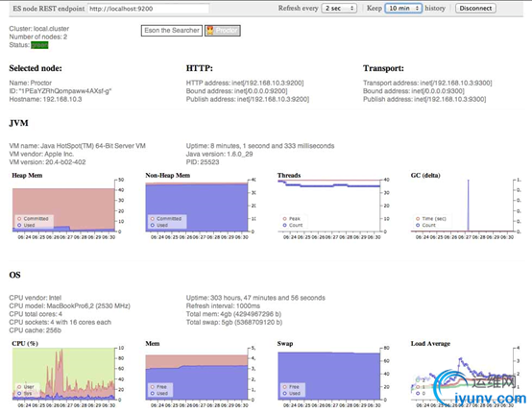532x414 pixels.
Task: Click the Swap chart
Action: [x=329, y=374]
